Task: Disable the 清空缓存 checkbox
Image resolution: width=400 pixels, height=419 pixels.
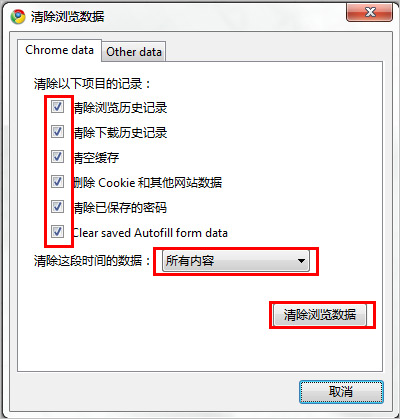Action: pyautogui.click(x=57, y=157)
